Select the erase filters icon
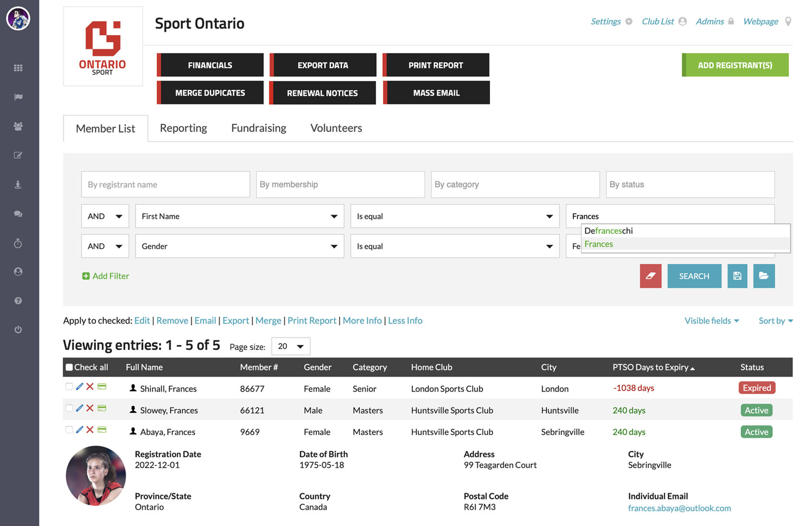812x526 pixels. tap(650, 276)
